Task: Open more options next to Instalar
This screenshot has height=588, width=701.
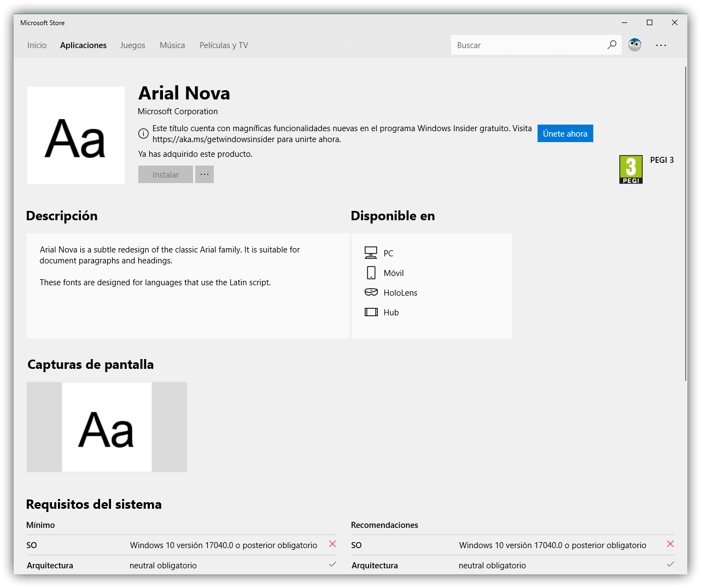Action: click(205, 174)
